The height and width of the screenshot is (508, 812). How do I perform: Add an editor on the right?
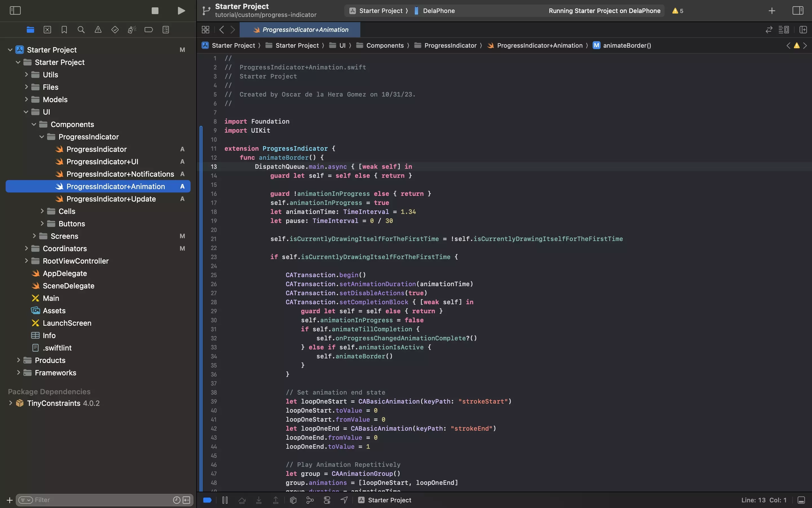(x=803, y=30)
